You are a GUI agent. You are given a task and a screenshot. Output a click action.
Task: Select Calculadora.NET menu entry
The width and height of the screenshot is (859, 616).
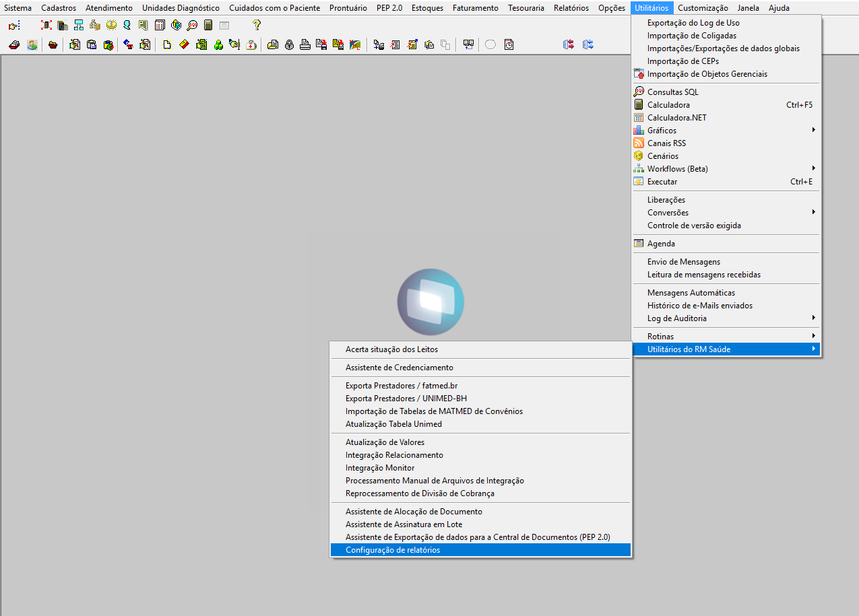click(x=726, y=118)
